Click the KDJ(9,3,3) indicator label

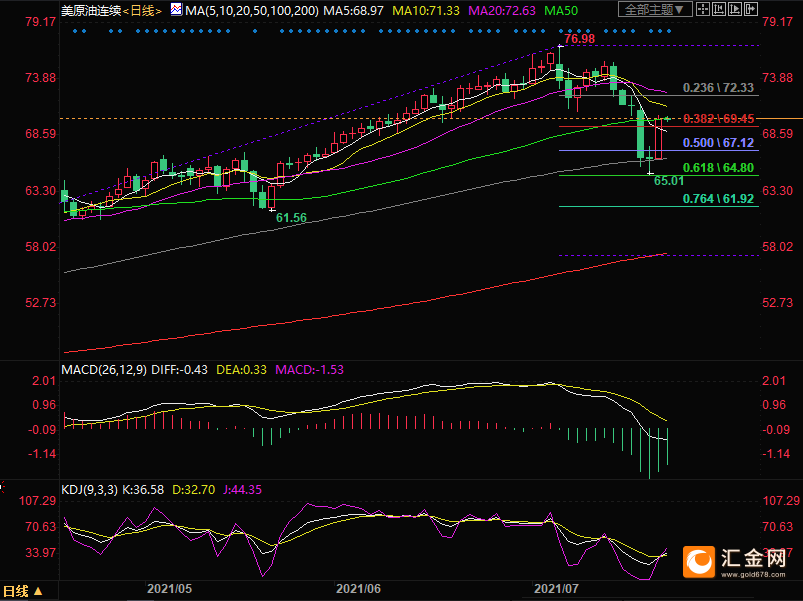coord(90,490)
